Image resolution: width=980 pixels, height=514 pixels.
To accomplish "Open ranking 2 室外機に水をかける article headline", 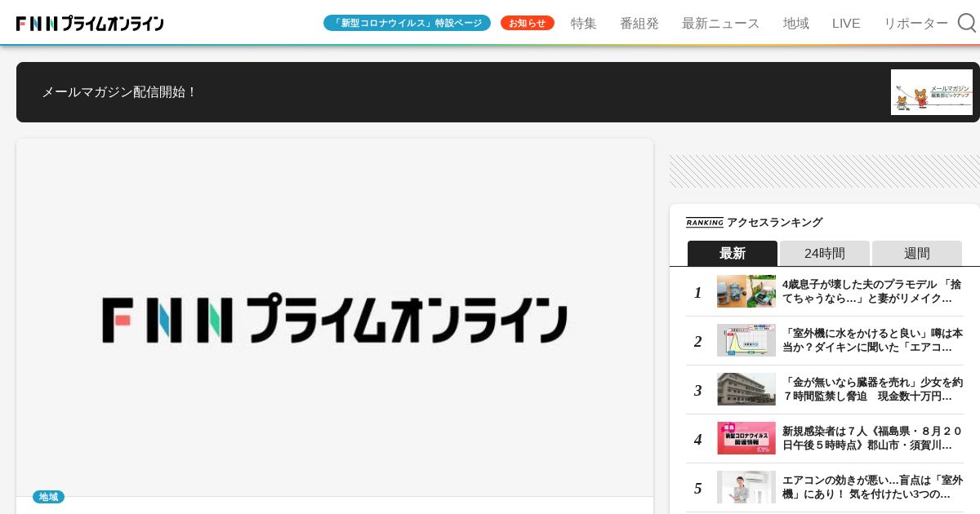I will pos(872,340).
